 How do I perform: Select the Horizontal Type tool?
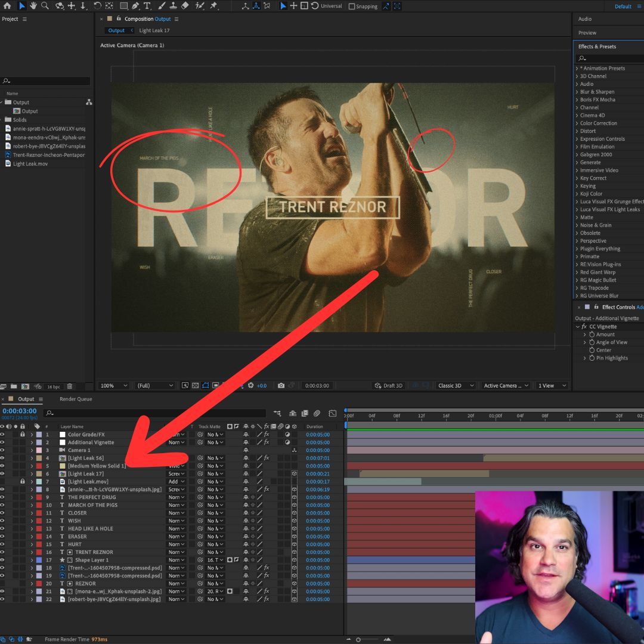[147, 6]
